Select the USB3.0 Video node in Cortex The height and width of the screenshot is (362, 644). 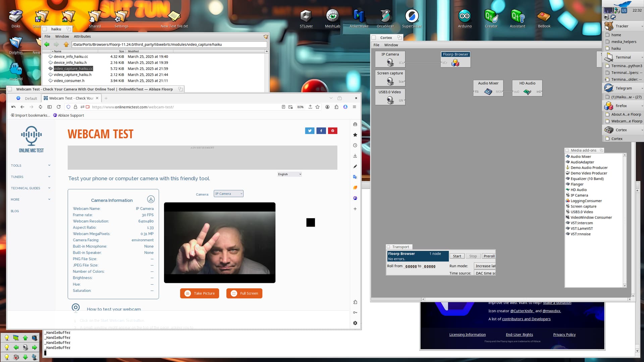[x=390, y=97]
